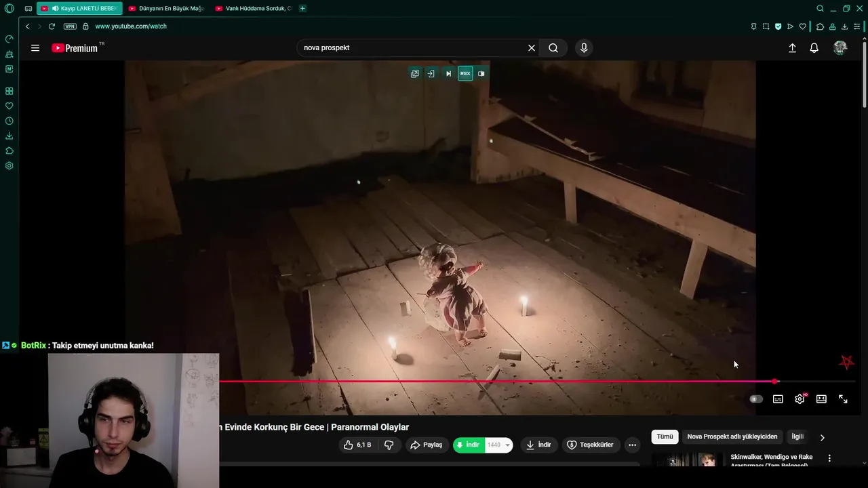Open the more actions ellipsis menu

632,445
